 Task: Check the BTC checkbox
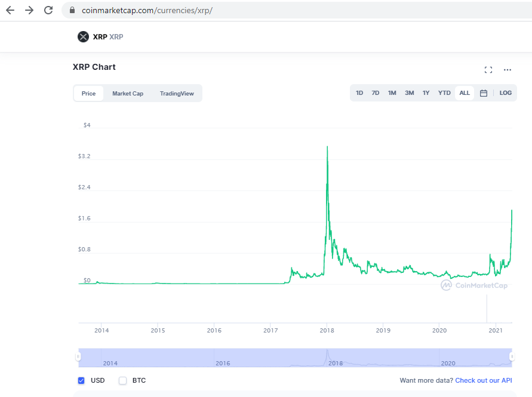tap(122, 380)
